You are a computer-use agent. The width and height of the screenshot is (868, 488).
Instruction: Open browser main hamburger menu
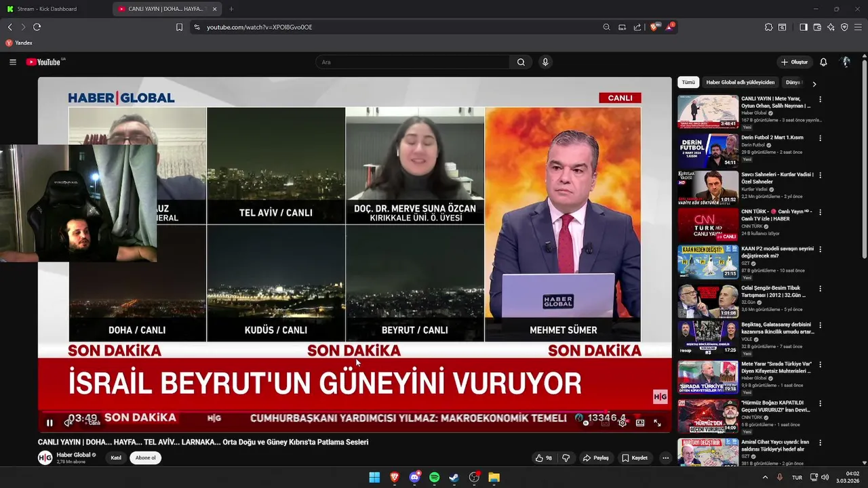tap(858, 27)
